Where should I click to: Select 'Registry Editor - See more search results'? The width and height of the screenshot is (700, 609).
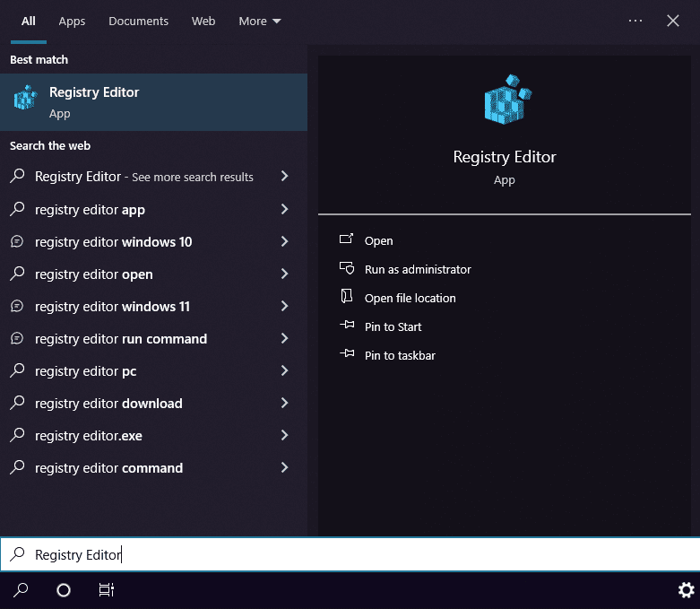(x=153, y=177)
